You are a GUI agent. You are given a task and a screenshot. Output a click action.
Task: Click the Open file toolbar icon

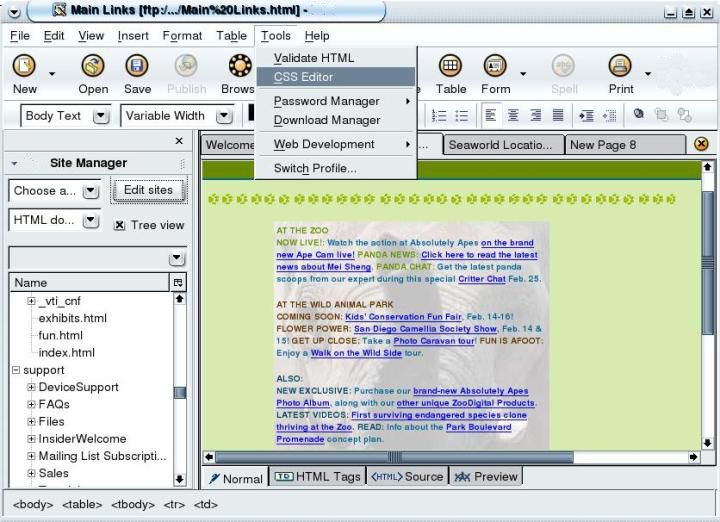click(93, 66)
